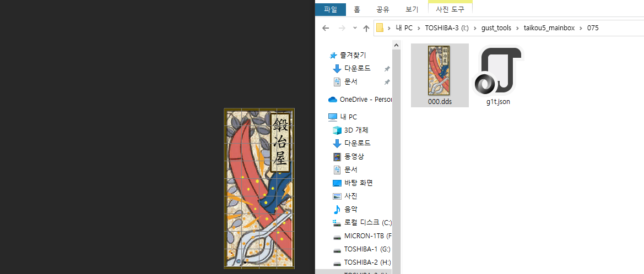Open the 사진 도구 contextual tab
Viewport: 644px width, 274px height.
point(450,9)
